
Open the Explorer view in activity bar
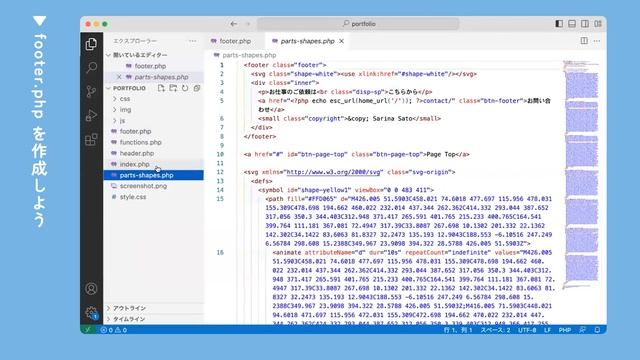click(91, 44)
